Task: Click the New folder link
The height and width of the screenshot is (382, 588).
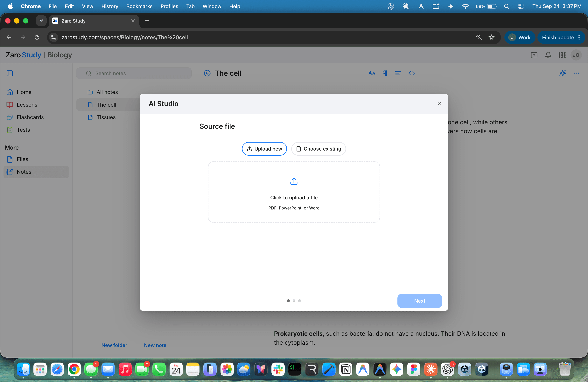Action: pos(114,345)
